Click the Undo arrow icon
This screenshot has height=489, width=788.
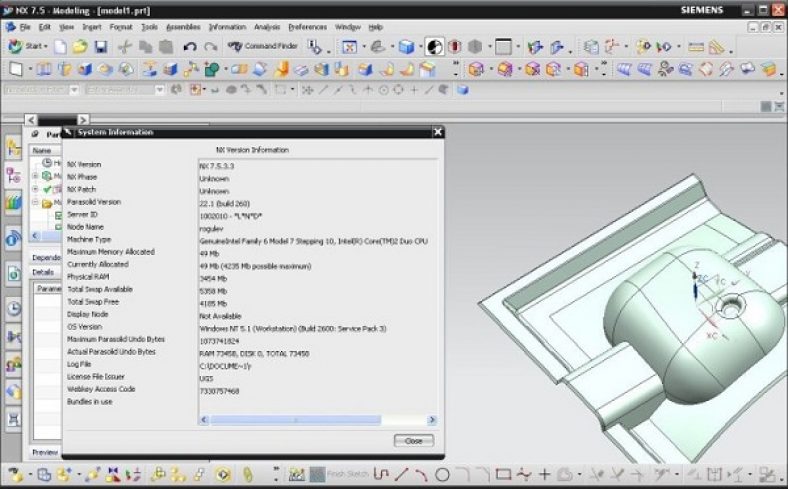189,47
